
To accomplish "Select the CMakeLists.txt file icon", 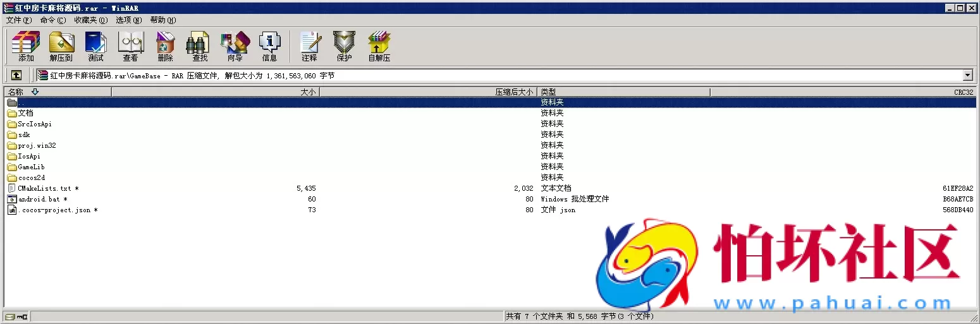I will pyautogui.click(x=12, y=188).
